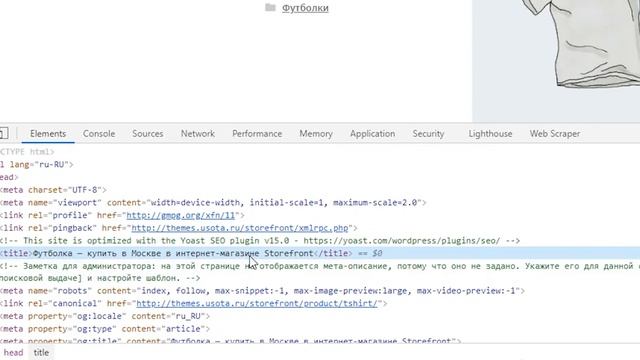Open the Performance tab
This screenshot has height=360, width=640.
257,134
